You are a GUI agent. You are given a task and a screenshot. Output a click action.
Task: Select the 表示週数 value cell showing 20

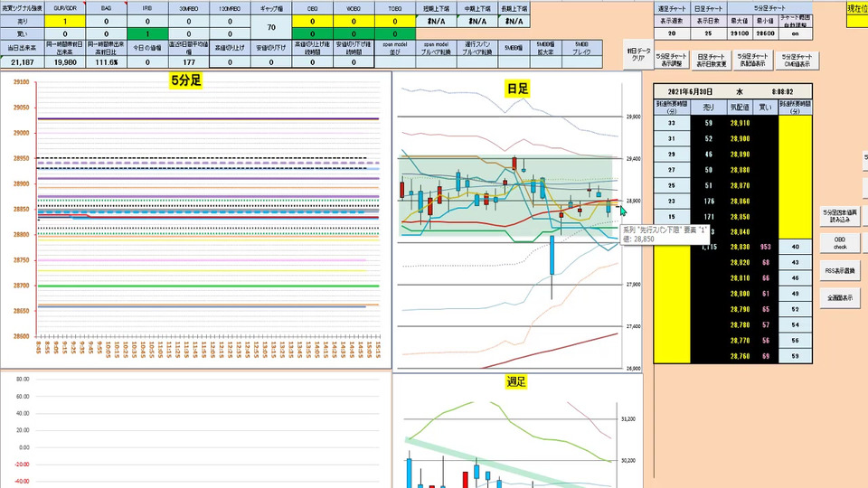click(x=672, y=33)
